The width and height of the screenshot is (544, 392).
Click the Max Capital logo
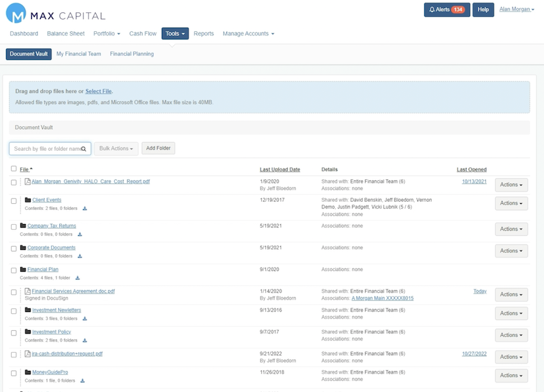point(56,14)
